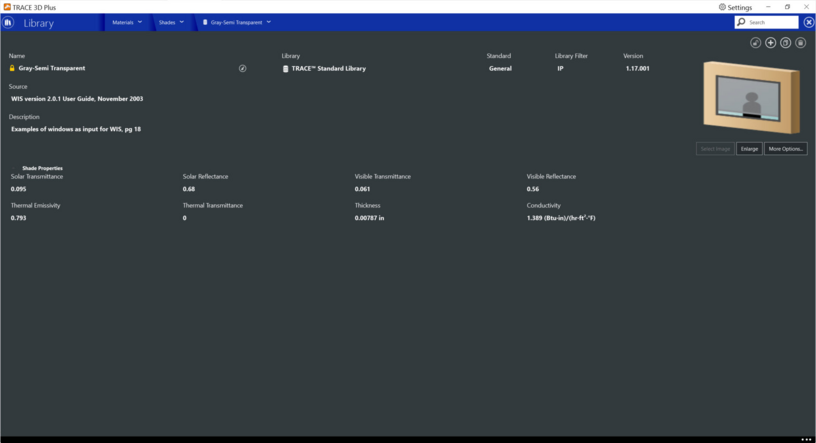Image resolution: width=816 pixels, height=443 pixels.
Task: Open More Options button
Action: (786, 149)
